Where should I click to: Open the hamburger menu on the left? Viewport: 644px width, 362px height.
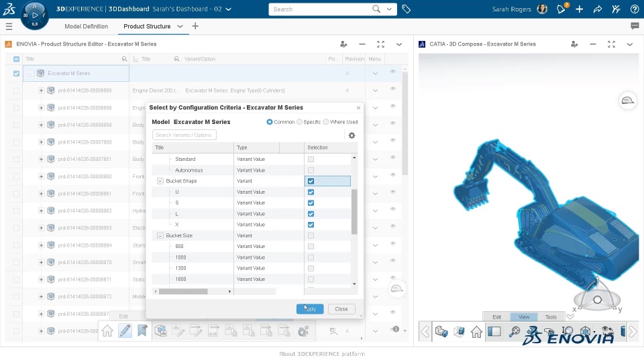(x=9, y=27)
